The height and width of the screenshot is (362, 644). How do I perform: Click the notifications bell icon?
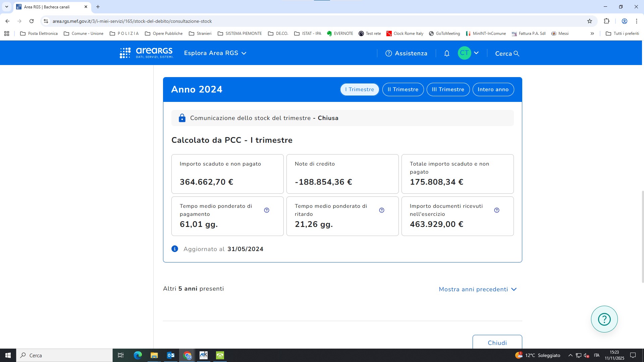pos(447,53)
